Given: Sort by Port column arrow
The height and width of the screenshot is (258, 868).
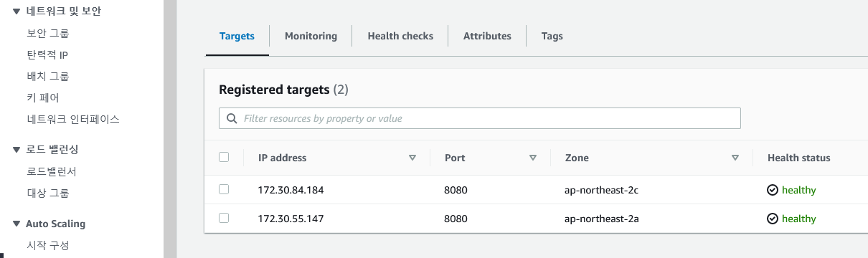Looking at the screenshot, I should tap(532, 158).
